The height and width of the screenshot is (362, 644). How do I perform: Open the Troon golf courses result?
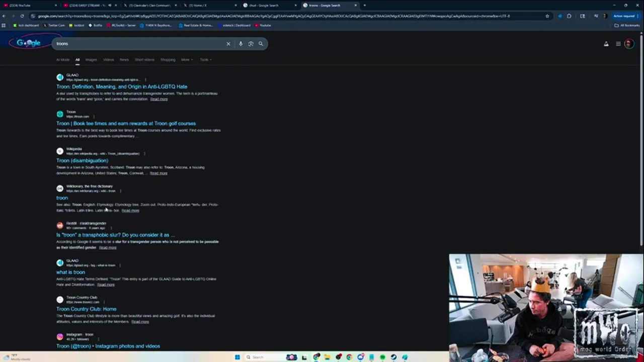[x=126, y=123]
